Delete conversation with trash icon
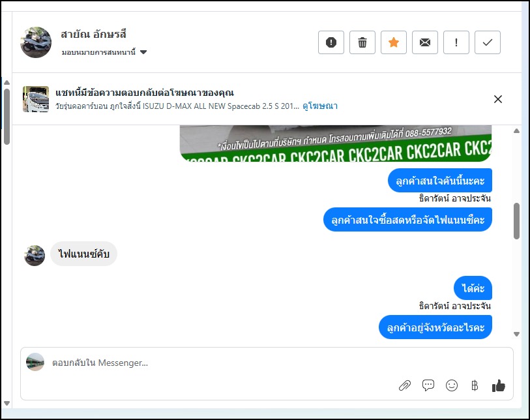Viewport: 530px width, 420px height. [362, 42]
